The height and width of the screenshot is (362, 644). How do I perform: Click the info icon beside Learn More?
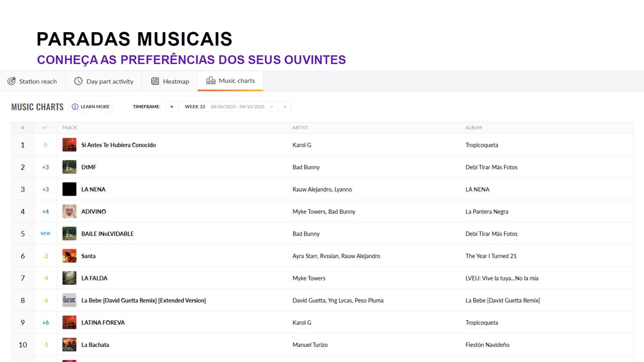click(x=75, y=107)
